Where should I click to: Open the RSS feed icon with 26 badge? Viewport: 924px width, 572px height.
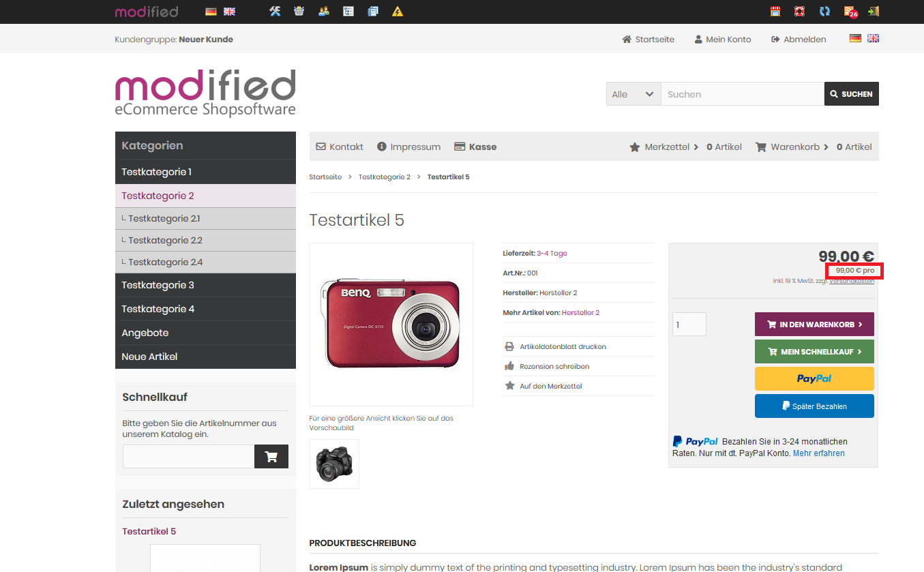point(850,12)
